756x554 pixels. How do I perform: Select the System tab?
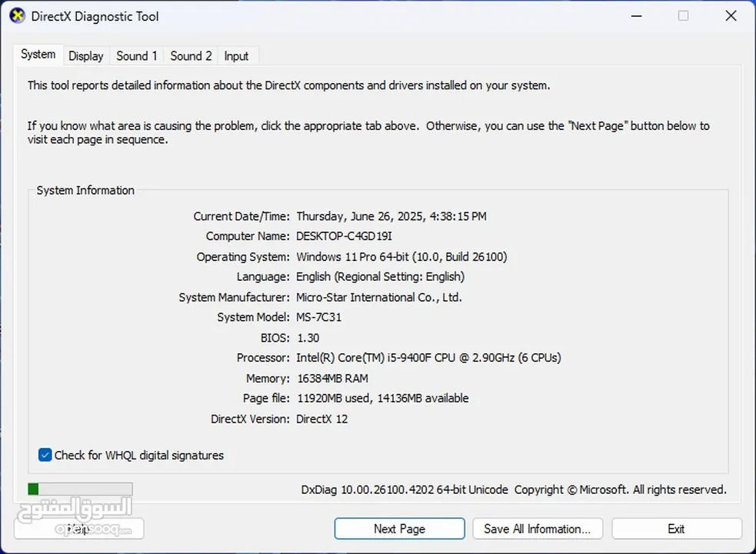pyautogui.click(x=38, y=55)
